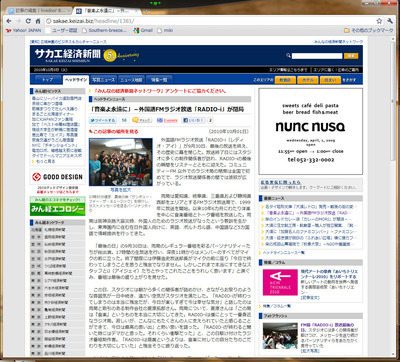The height and width of the screenshot is (362, 400).
Task: Open the ファミコンバー latest news headline
Action: coord(311,231)
